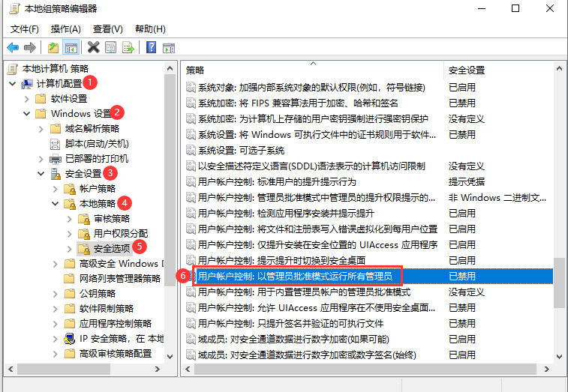This screenshot has height=392, width=568.
Task: Select 以安全描述符定义语言(SDDL) policy row
Action: [x=311, y=166]
